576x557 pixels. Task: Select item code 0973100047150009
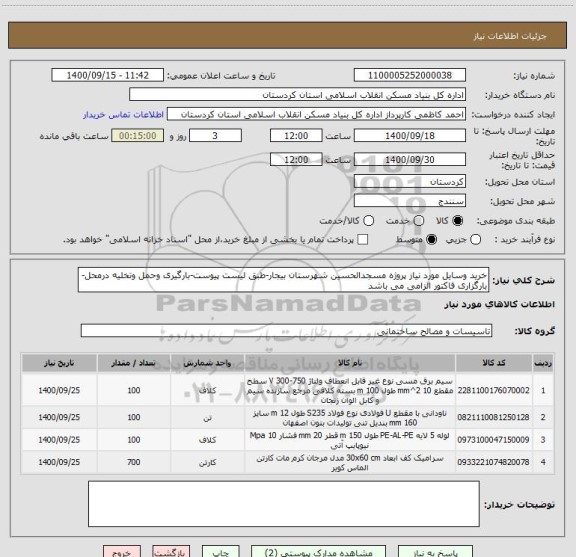tap(493, 440)
